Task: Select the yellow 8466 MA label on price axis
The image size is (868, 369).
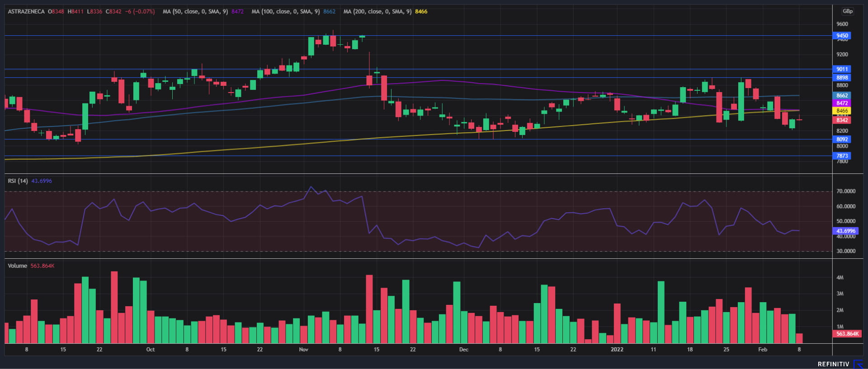Action: (x=842, y=111)
